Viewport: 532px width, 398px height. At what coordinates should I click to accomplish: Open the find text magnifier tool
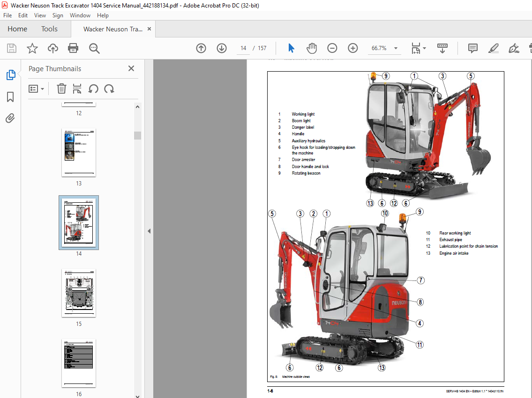click(94, 48)
